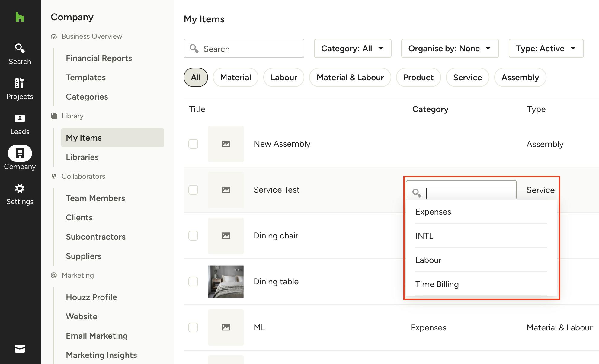Screen dimensions: 599x364
Task: Filter items by Material & Labour
Action: pos(350,78)
